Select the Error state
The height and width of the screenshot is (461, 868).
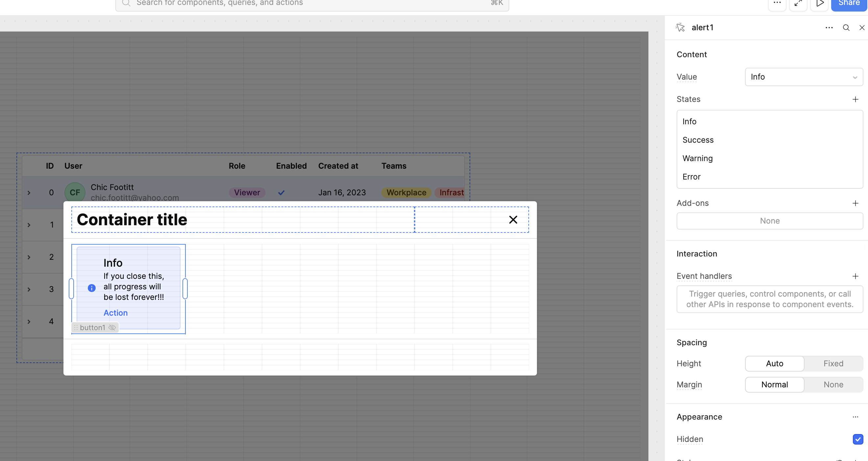[691, 177]
